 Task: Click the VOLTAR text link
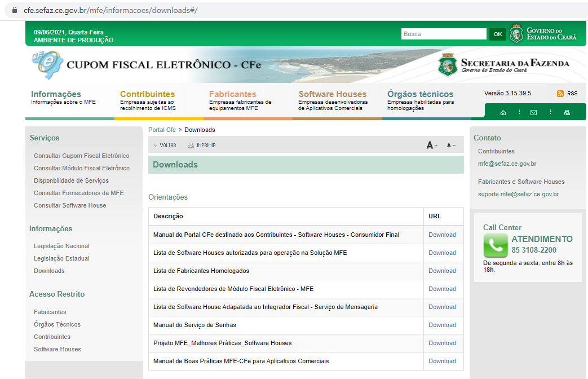[168, 145]
